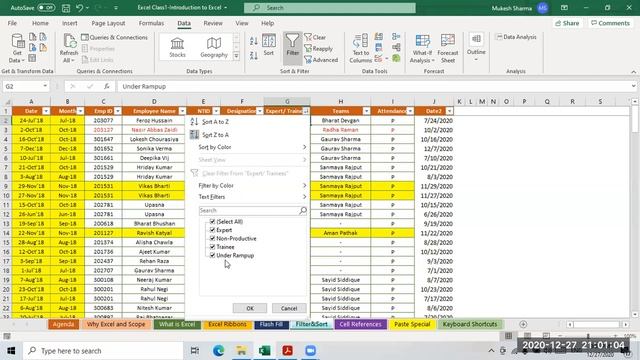Open Zoom from the taskbar
This screenshot has height=360, width=640.
point(310,351)
